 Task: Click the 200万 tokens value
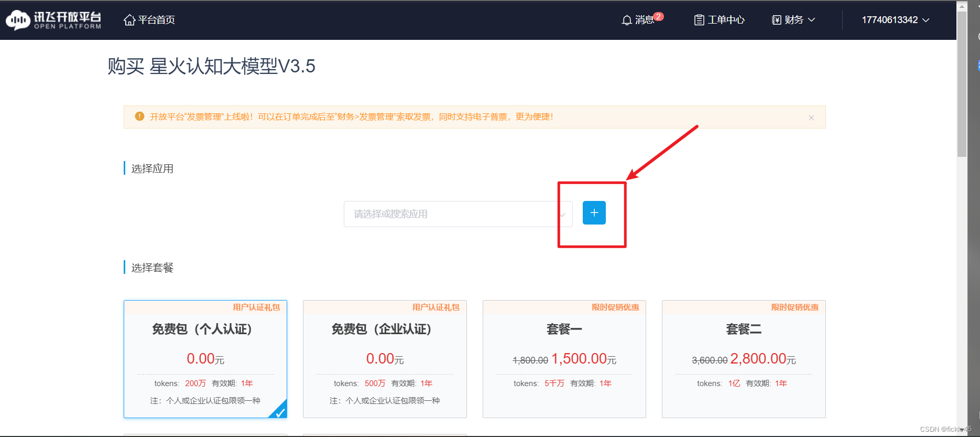[195, 383]
